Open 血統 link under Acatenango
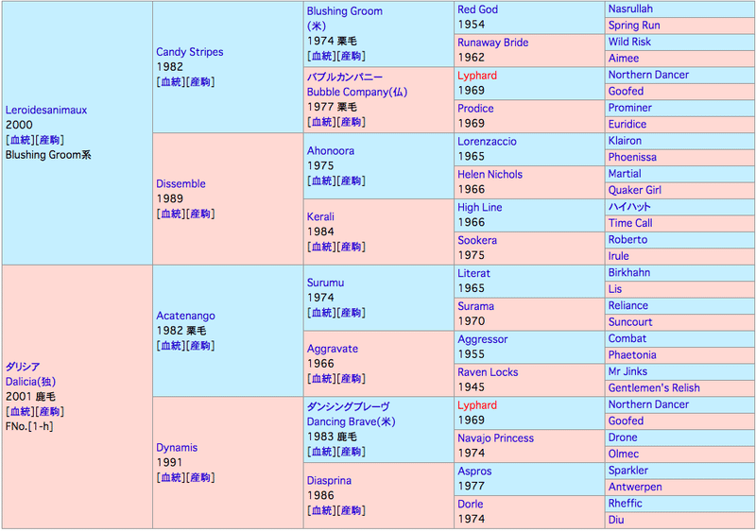Image resolution: width=756 pixels, height=532 pixels. (171, 345)
